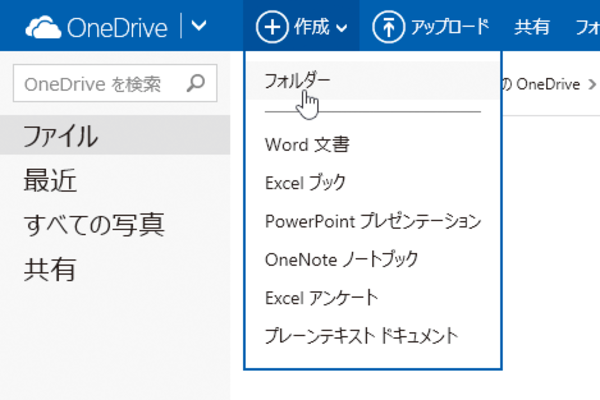Click the search magnifier icon

click(x=196, y=83)
